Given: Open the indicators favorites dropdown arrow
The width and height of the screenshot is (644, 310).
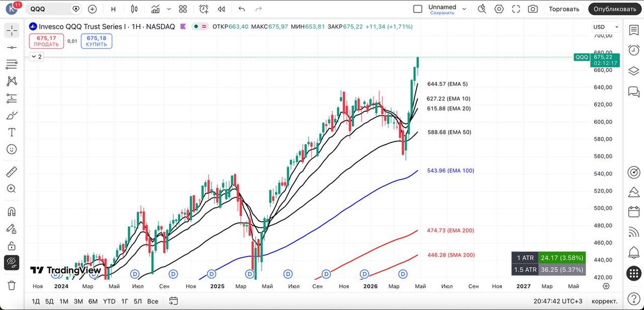Looking at the screenshot, I should (169, 9).
